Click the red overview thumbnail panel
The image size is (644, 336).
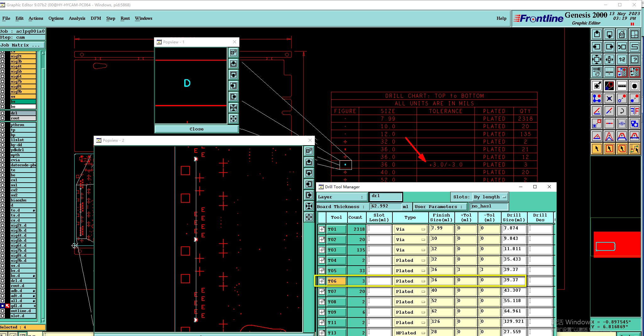tap(617, 245)
